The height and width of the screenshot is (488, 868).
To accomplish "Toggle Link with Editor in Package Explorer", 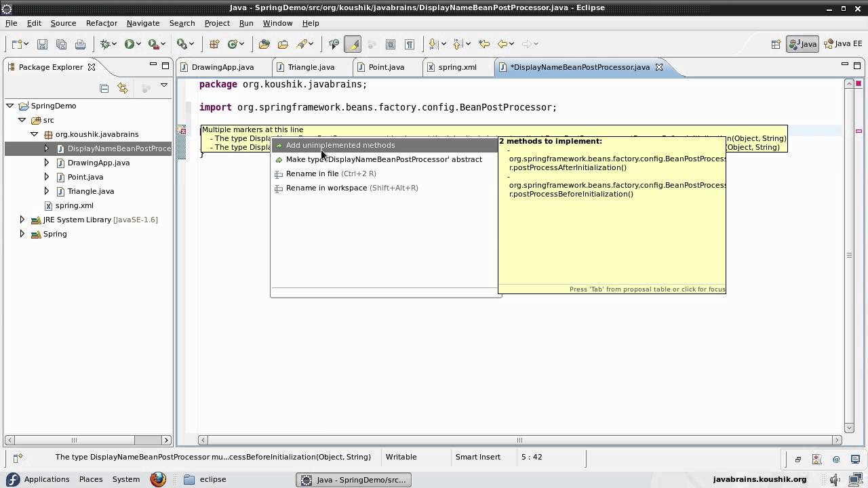I will tap(123, 88).
